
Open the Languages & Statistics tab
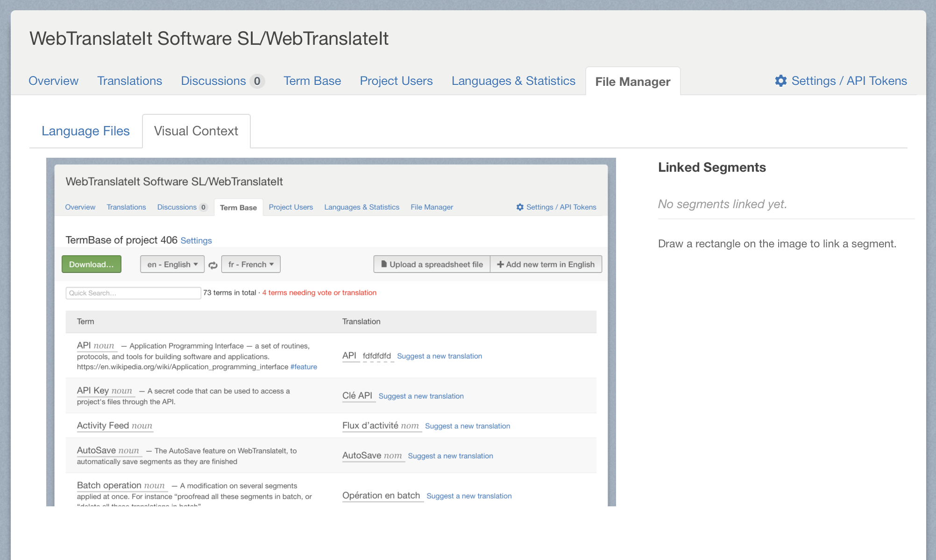click(x=513, y=81)
